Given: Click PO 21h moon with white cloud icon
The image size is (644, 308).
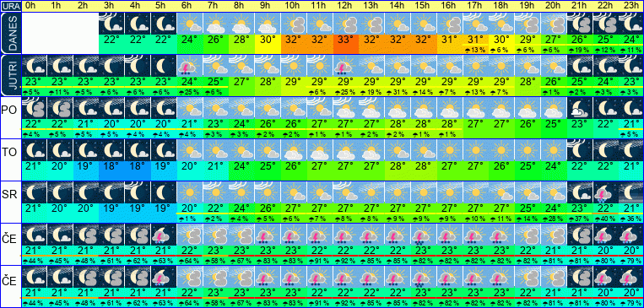Looking at the screenshot, I should tap(579, 108).
